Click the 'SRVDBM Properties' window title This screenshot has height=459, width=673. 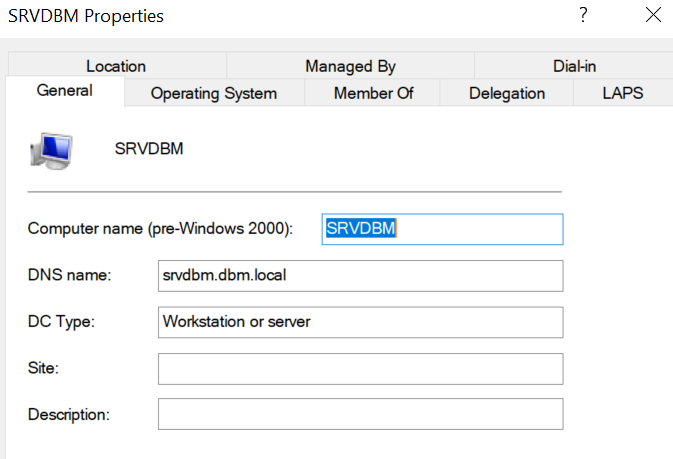pyautogui.click(x=86, y=16)
